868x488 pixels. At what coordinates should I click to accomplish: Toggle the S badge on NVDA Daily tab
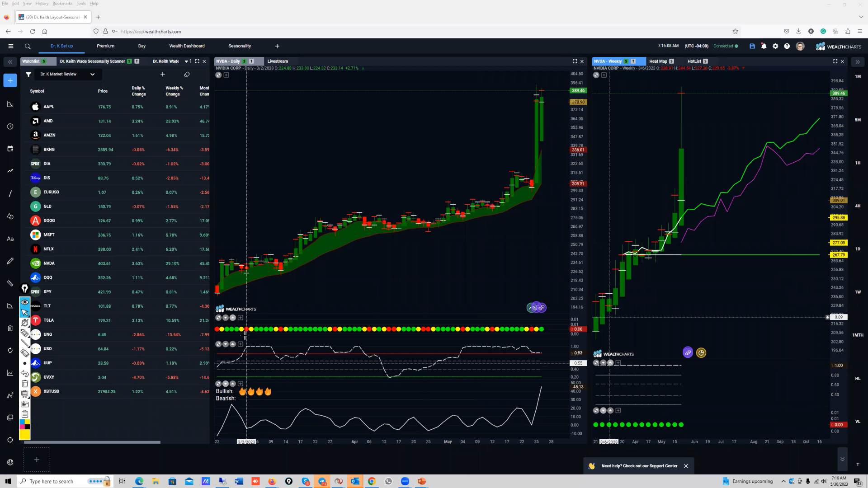point(244,61)
